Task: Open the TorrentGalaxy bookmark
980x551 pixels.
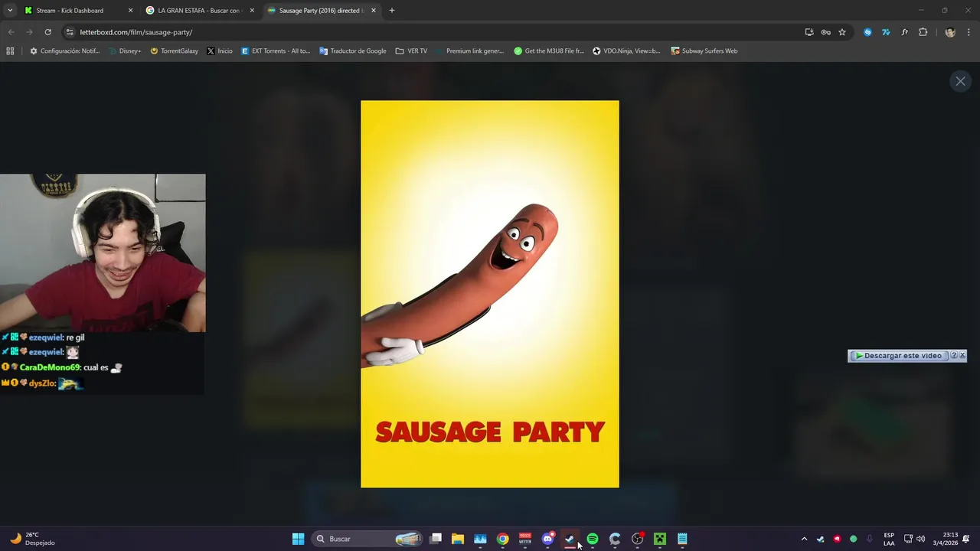Action: (x=174, y=51)
